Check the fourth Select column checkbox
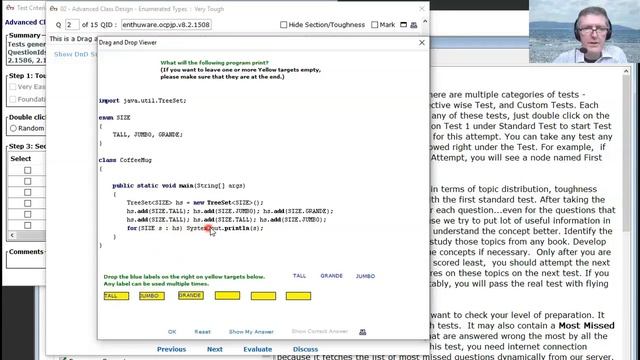640x360 pixels. [x=27, y=203]
